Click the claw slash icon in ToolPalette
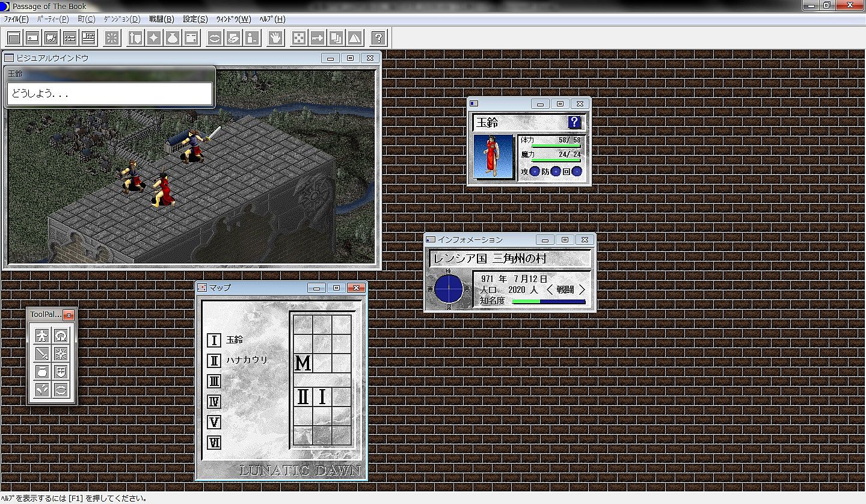The height and width of the screenshot is (504, 866). pyautogui.click(x=42, y=389)
